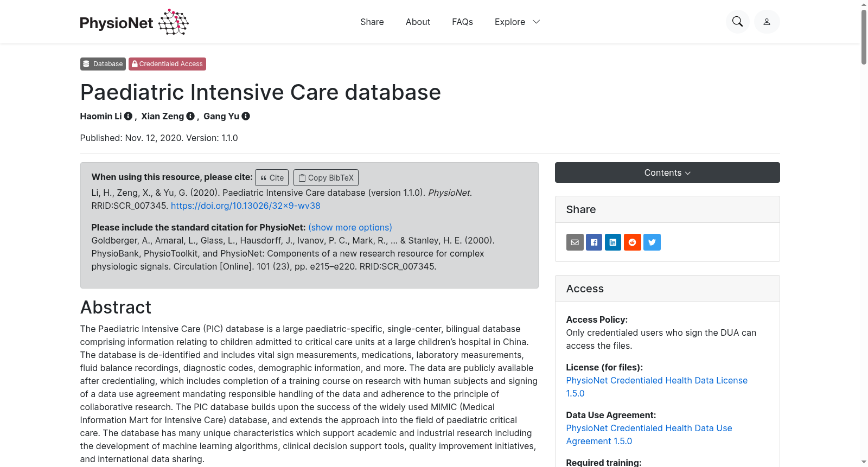Image resolution: width=868 pixels, height=467 pixels.
Task: Click the 'Please include the standard citation' label
Action: point(199,227)
